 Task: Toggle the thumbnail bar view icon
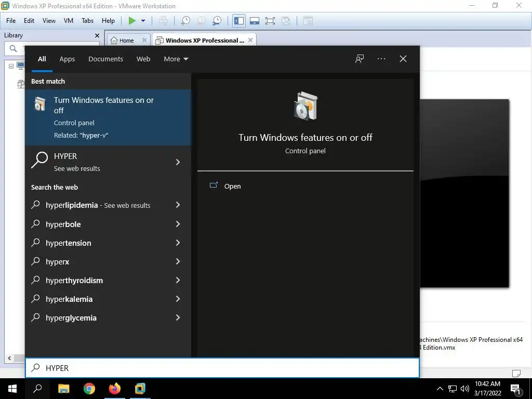coord(255,21)
